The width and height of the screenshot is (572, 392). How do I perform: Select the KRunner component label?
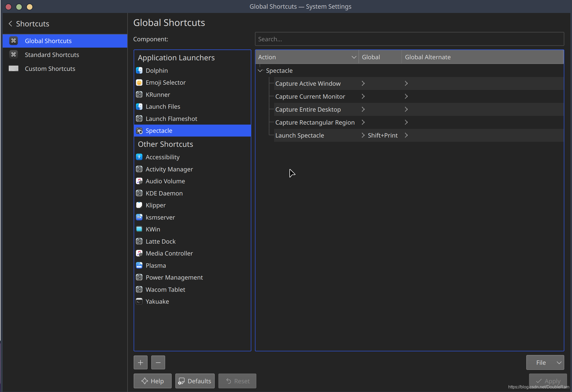158,94
